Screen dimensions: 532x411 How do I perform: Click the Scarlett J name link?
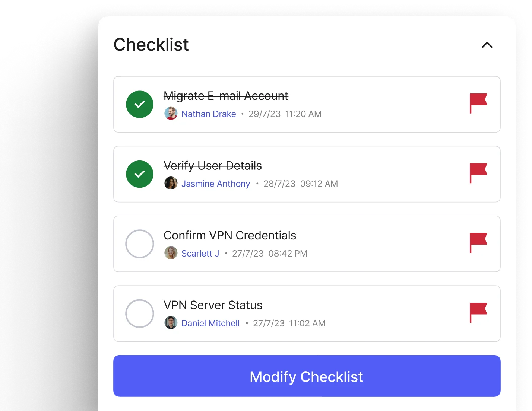tap(200, 254)
